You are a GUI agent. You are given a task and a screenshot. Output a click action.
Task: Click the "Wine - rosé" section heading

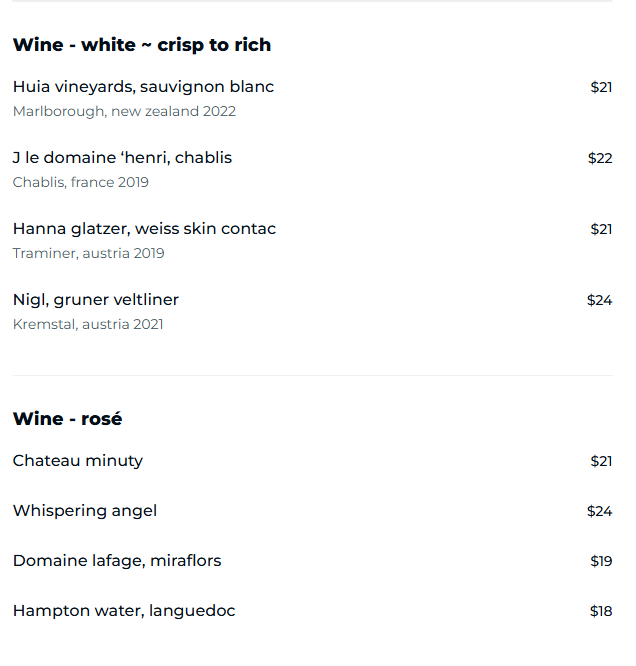tap(67, 419)
